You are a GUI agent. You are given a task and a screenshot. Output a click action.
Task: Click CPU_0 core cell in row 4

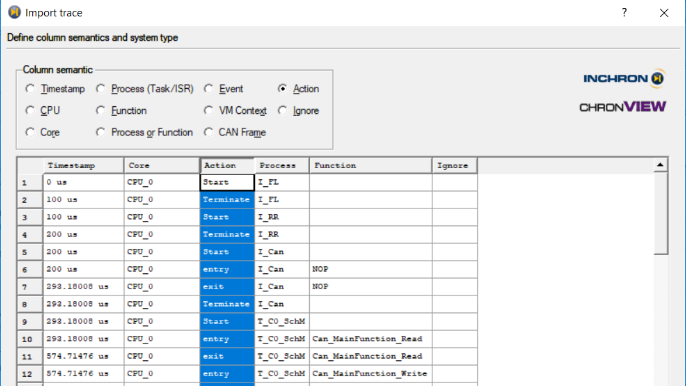[x=162, y=234]
